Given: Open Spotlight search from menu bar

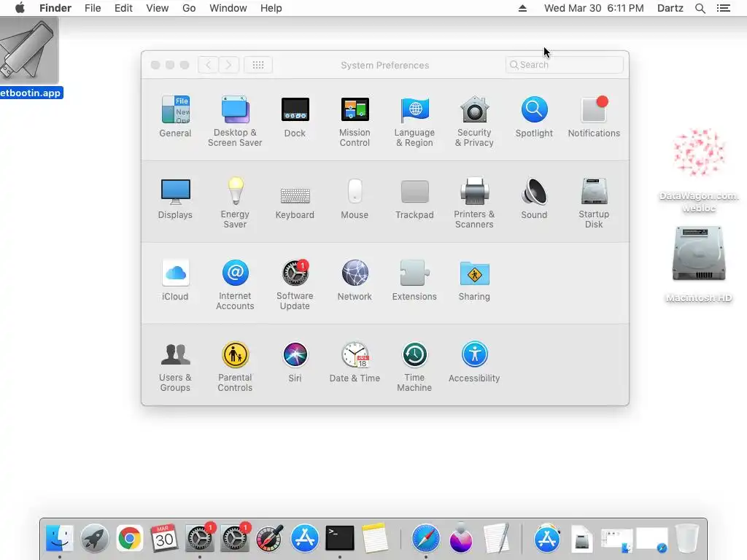Looking at the screenshot, I should tap(700, 8).
